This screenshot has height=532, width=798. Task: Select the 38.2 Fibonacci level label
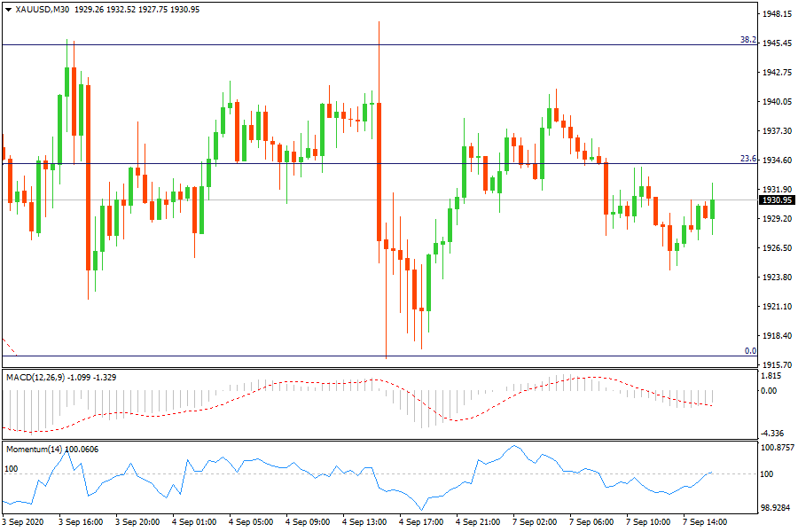(x=747, y=40)
